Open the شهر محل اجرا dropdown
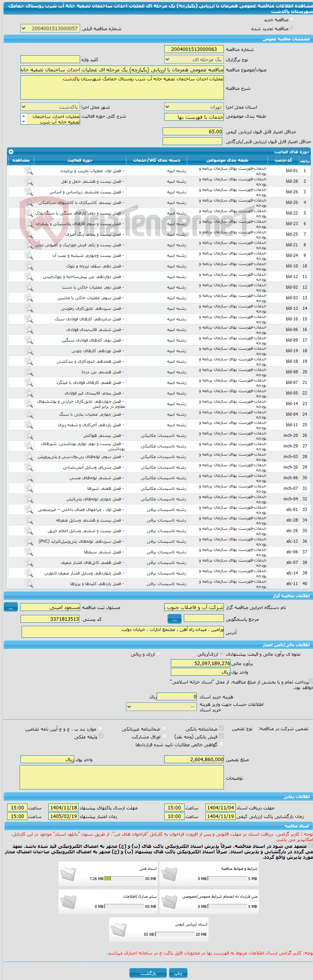 point(50,107)
